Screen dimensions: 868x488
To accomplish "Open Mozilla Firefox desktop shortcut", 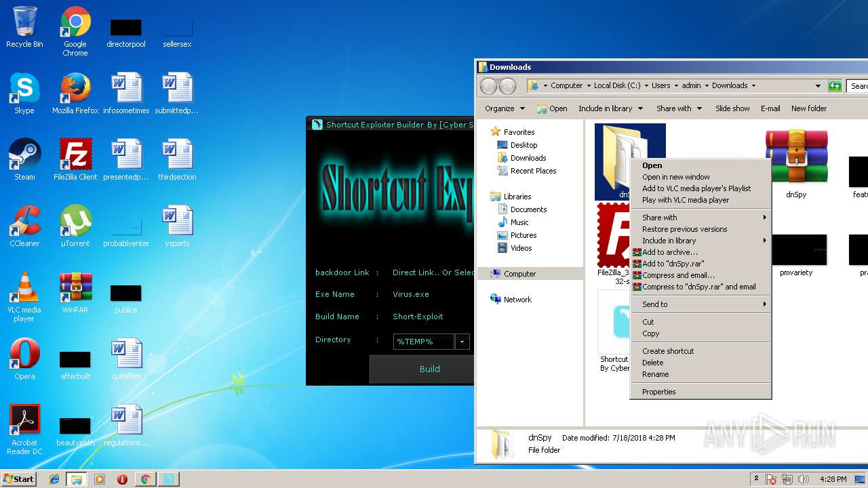I will coord(75,94).
